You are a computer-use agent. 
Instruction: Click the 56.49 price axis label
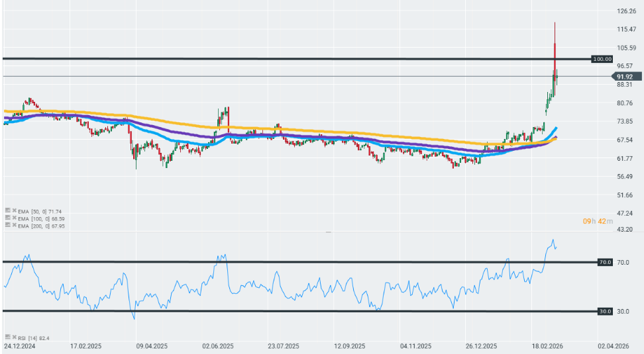click(x=625, y=177)
